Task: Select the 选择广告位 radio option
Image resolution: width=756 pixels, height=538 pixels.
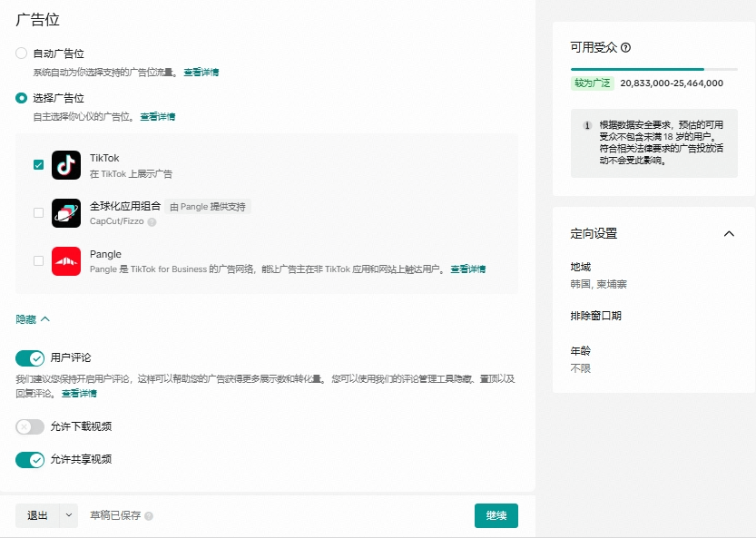Action: 22,98
